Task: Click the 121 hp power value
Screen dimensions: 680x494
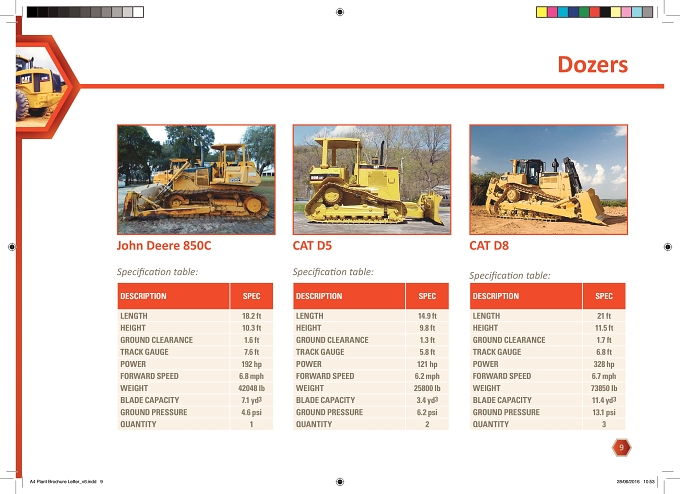Action: pos(427,364)
